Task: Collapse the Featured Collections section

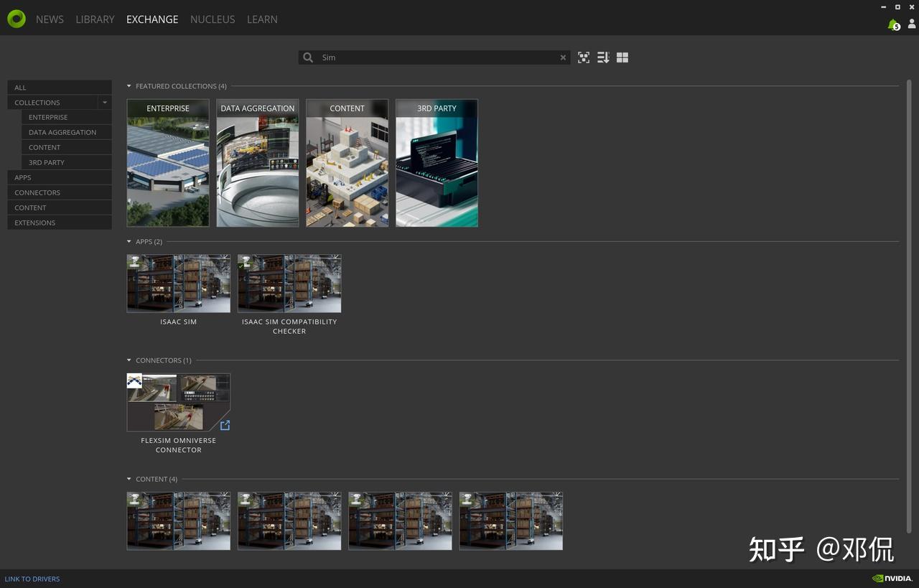Action: [x=129, y=86]
